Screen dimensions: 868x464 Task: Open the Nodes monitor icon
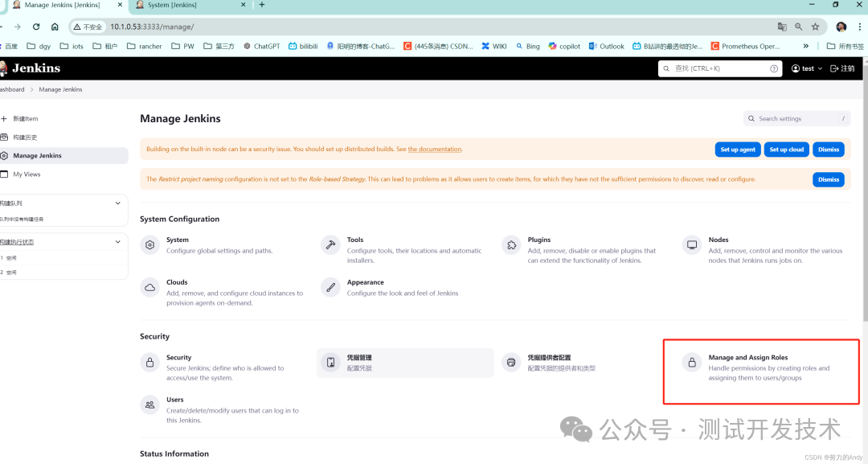tap(692, 244)
